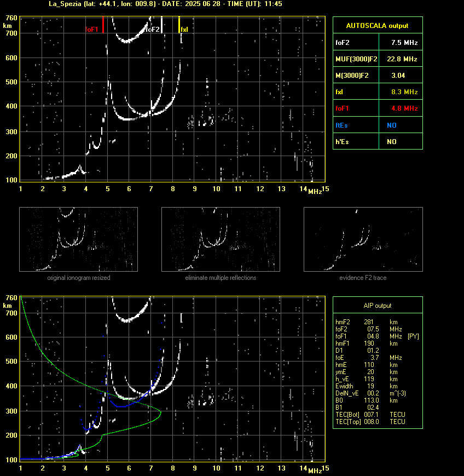Select the B1 02.4 row

(357, 408)
